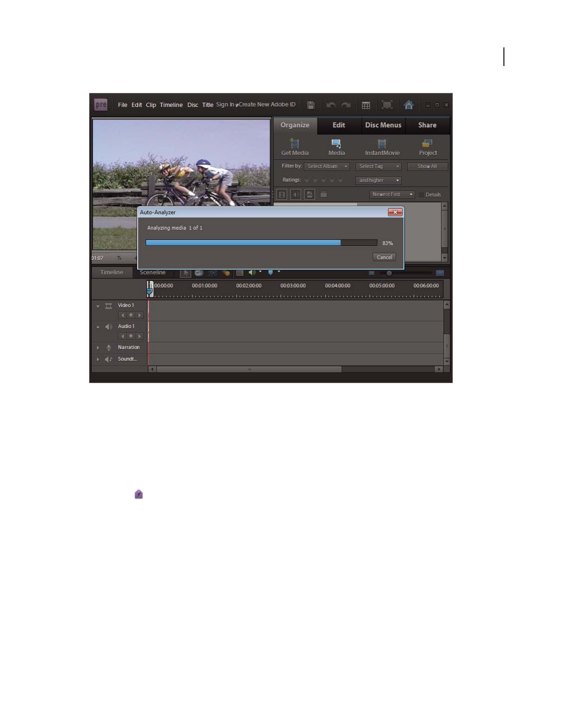
Task: Open the marker dropdown arrow
Action: click(279, 271)
